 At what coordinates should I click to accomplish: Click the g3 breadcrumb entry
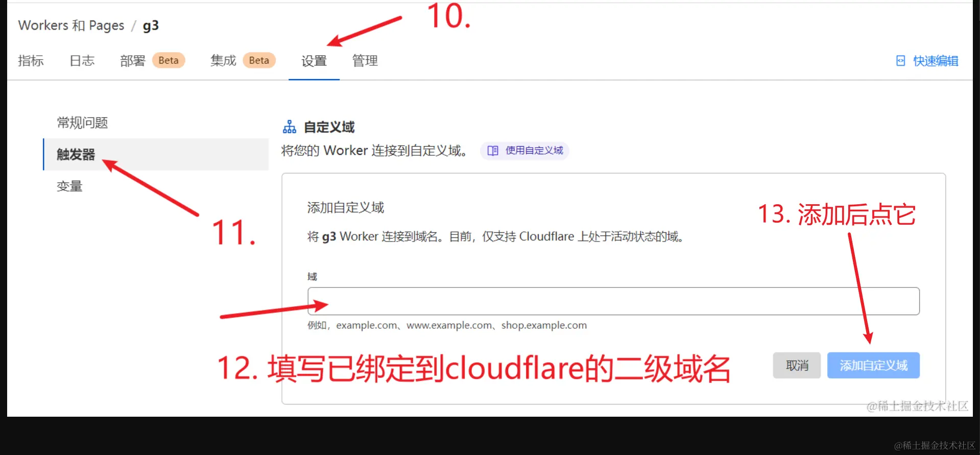coord(151,26)
